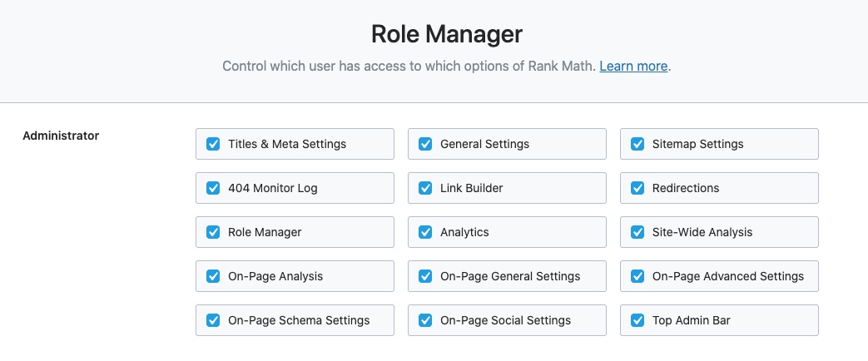Image resolution: width=868 pixels, height=361 pixels.
Task: Uncheck On-Page Analysis checkbox
Action: (213, 276)
